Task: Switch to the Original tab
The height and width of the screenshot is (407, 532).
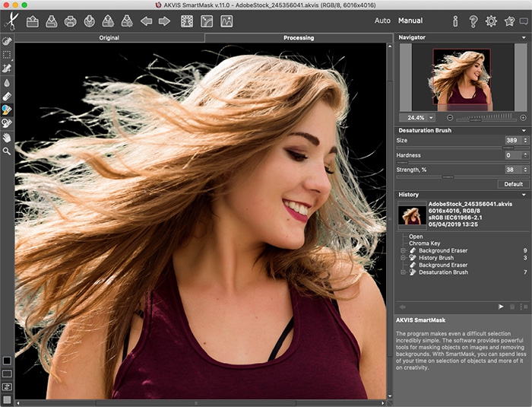Action: point(109,38)
